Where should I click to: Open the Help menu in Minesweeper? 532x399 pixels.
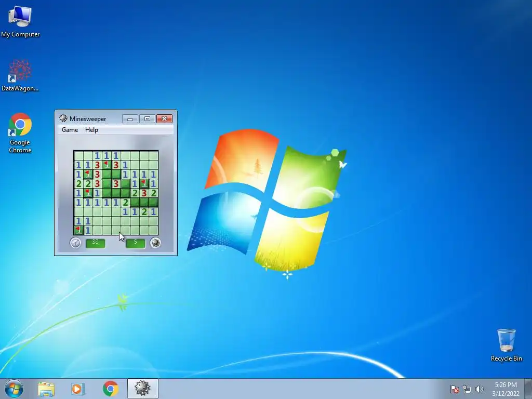91,130
